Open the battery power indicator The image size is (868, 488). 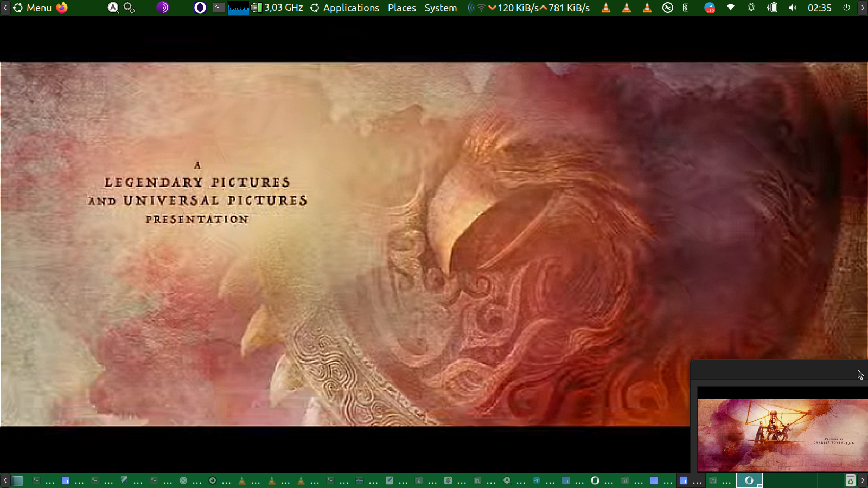coord(772,8)
